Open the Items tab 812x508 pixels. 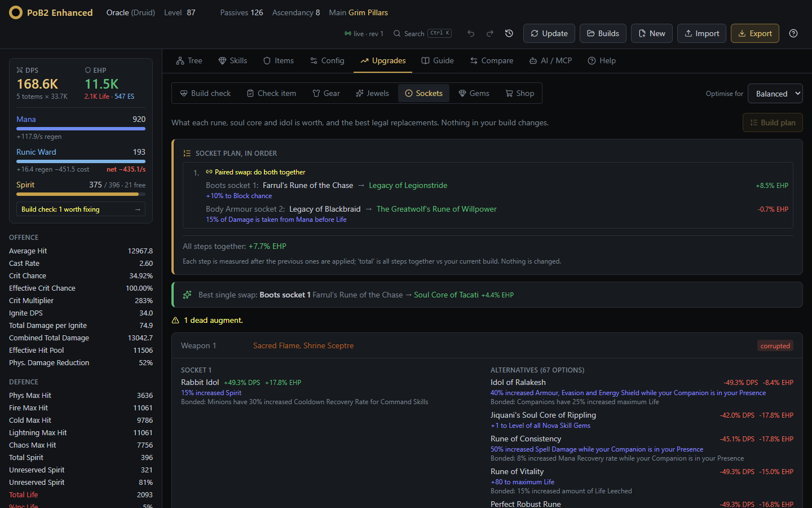pos(279,60)
